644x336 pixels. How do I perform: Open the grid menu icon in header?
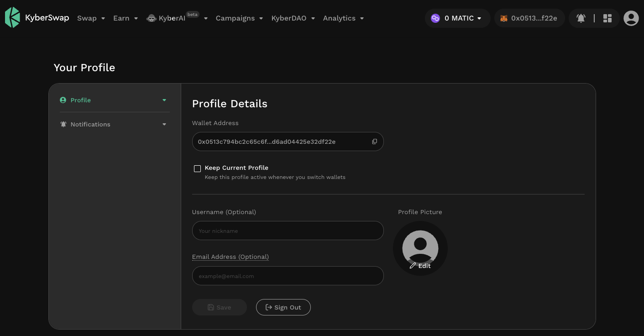tap(607, 18)
